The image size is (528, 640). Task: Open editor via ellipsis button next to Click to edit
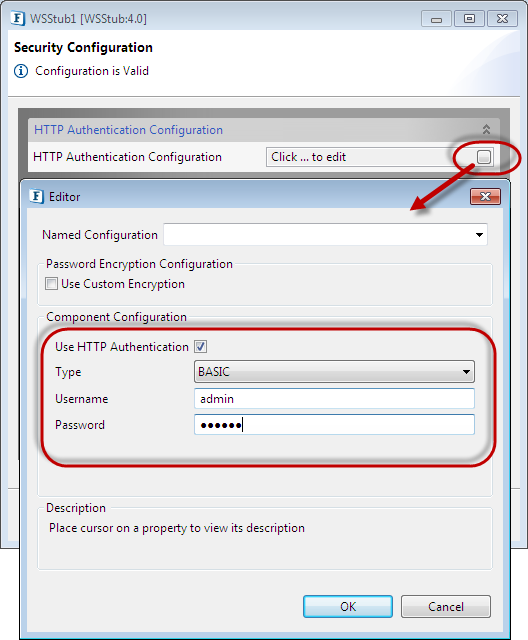coord(484,157)
